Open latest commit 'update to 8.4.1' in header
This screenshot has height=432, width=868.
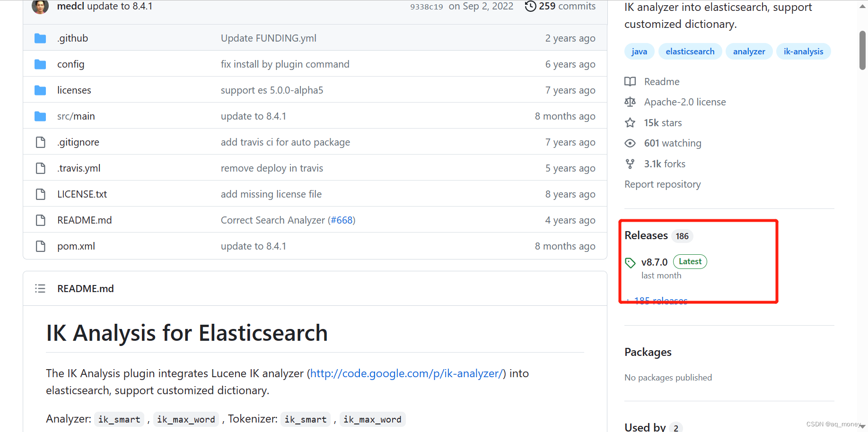(120, 6)
